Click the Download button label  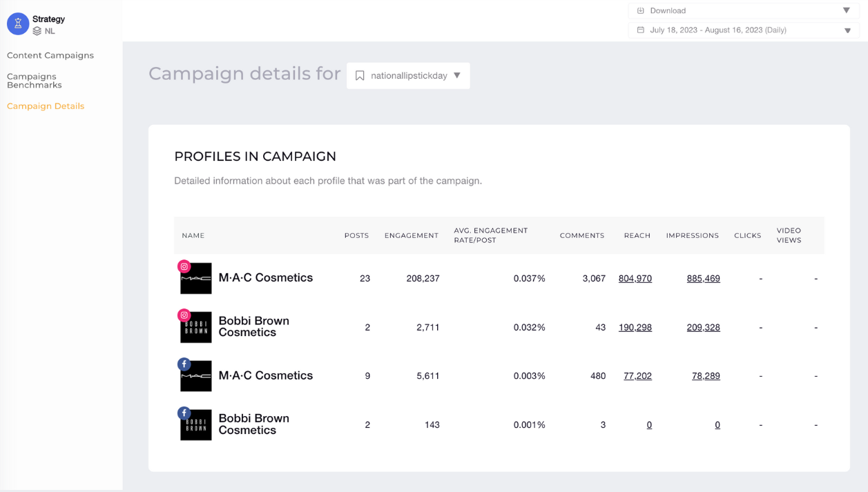point(668,10)
